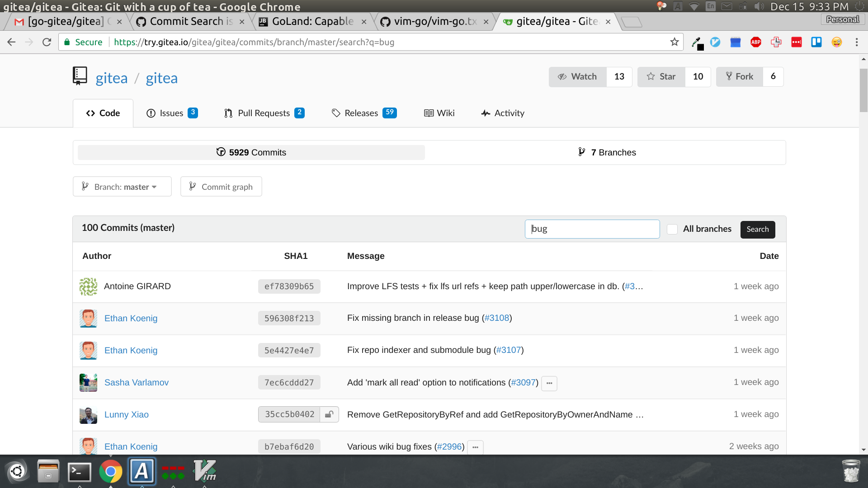Viewport: 868px width, 488px height.
Task: View the stargazers count 10
Action: point(698,77)
